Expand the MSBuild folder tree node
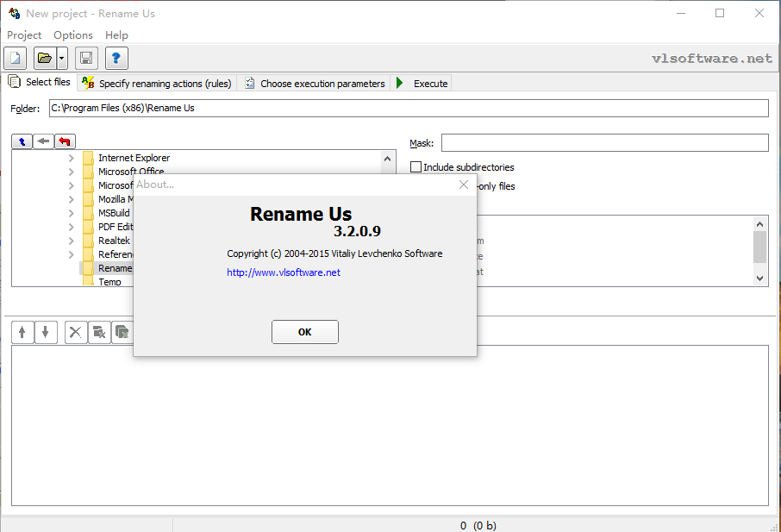 71,214
